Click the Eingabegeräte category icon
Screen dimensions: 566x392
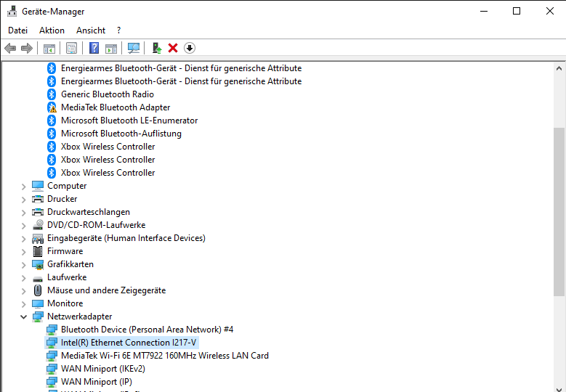pyautogui.click(x=38, y=238)
